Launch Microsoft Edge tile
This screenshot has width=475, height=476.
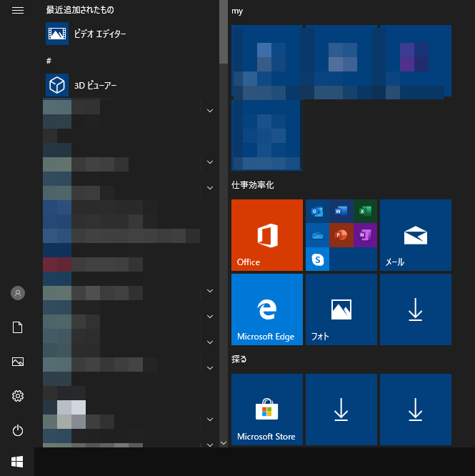tap(267, 309)
